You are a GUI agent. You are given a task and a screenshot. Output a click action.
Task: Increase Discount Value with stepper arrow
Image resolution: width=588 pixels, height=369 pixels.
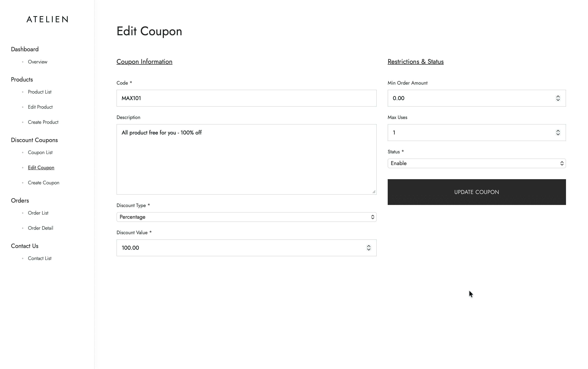pyautogui.click(x=368, y=246)
